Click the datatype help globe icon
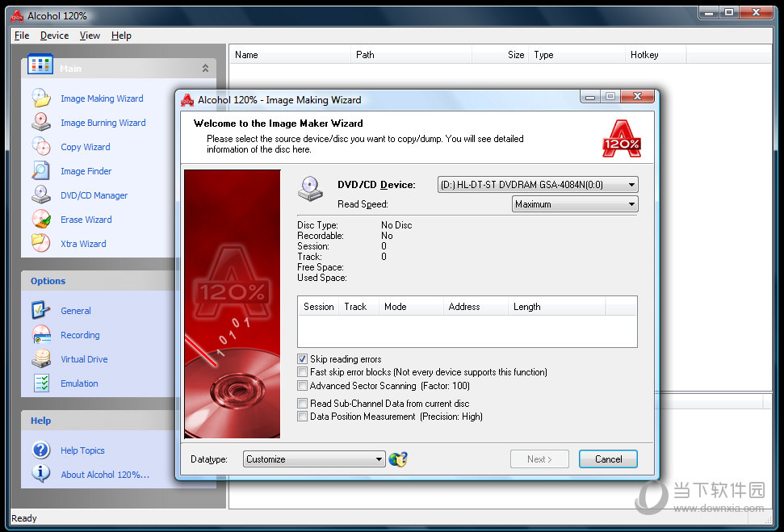784x532 pixels. pyautogui.click(x=399, y=459)
